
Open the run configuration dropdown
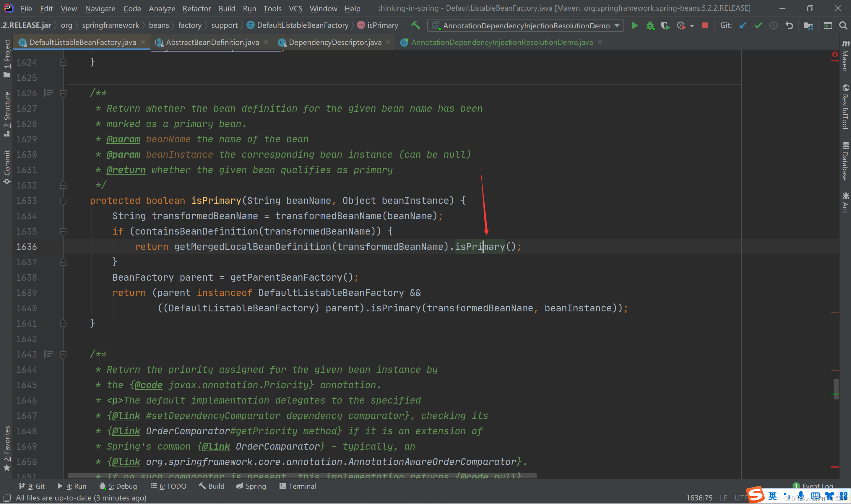(x=617, y=25)
